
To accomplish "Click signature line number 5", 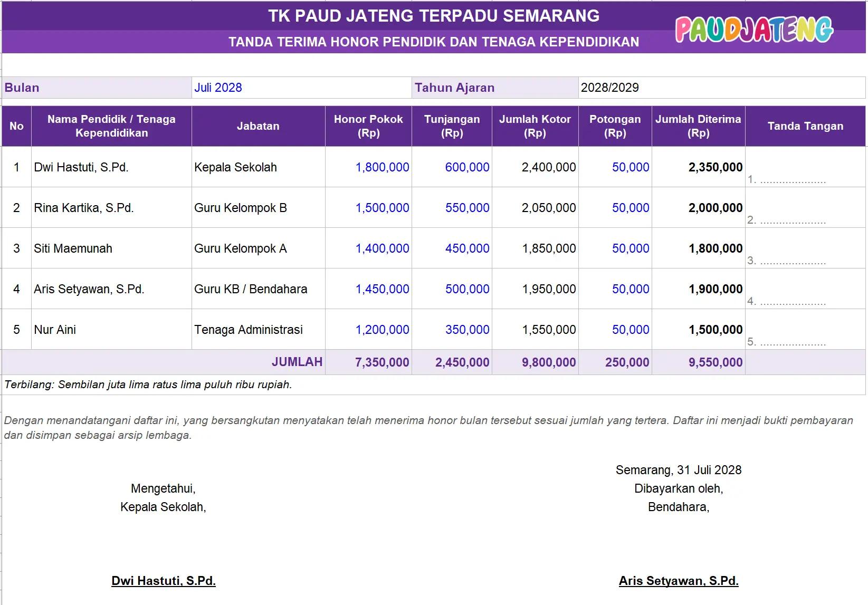I will pos(787,342).
